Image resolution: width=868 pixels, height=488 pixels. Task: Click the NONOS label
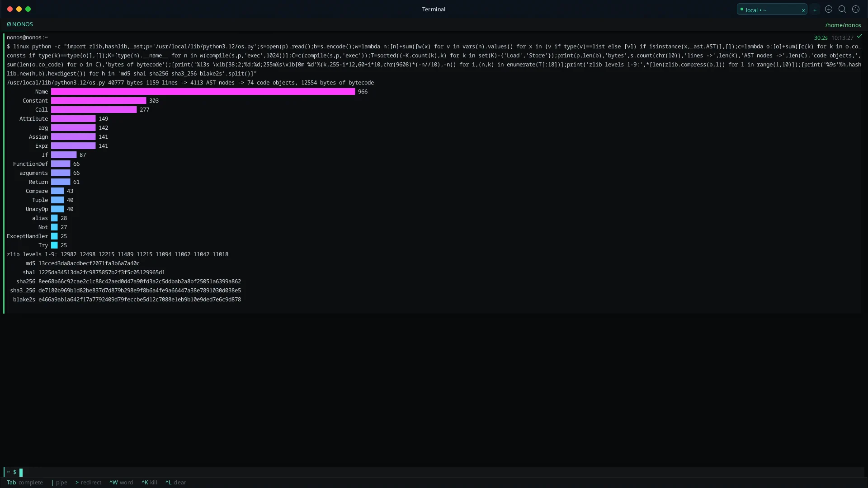[x=20, y=24]
